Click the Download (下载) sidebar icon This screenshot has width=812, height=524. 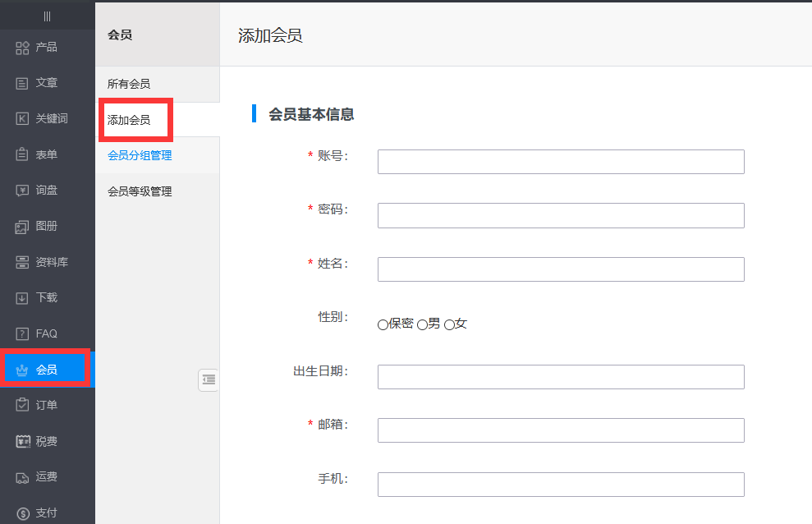[x=23, y=298]
